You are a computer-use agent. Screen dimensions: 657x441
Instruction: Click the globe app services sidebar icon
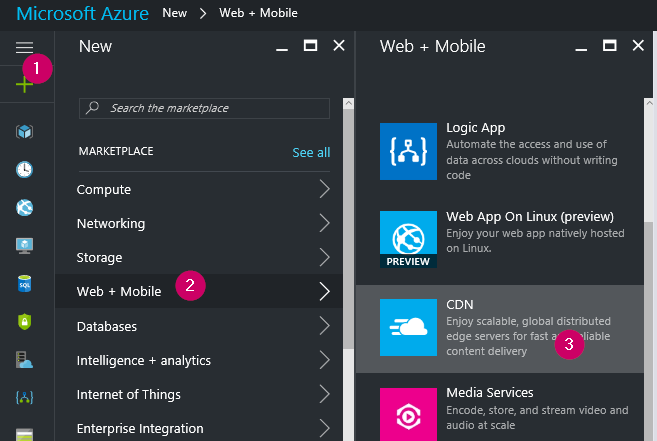(x=24, y=207)
